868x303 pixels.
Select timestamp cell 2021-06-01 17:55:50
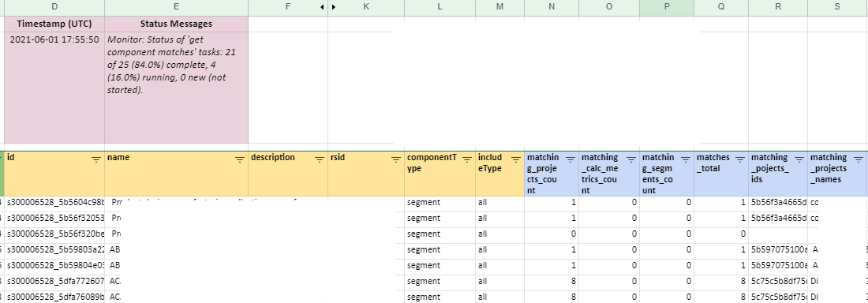click(x=54, y=88)
